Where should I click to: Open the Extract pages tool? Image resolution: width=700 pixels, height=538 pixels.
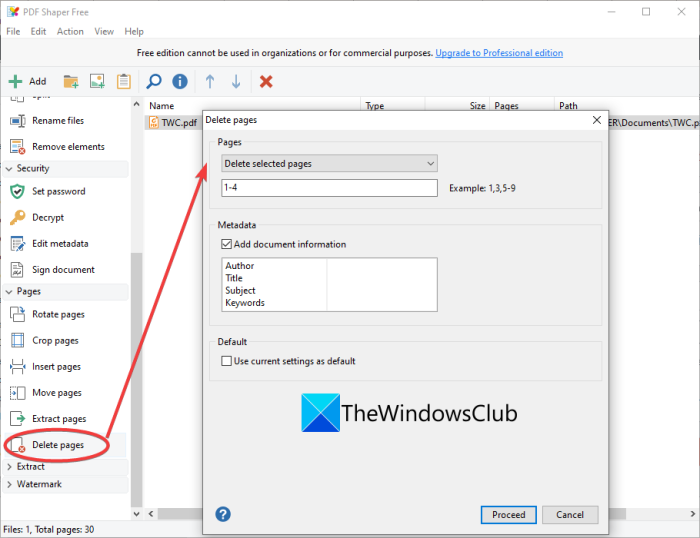(x=59, y=419)
